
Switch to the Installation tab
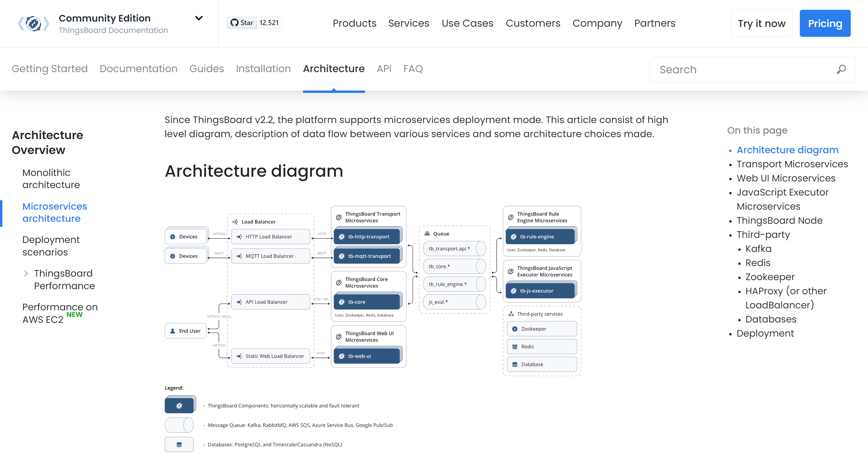click(263, 69)
